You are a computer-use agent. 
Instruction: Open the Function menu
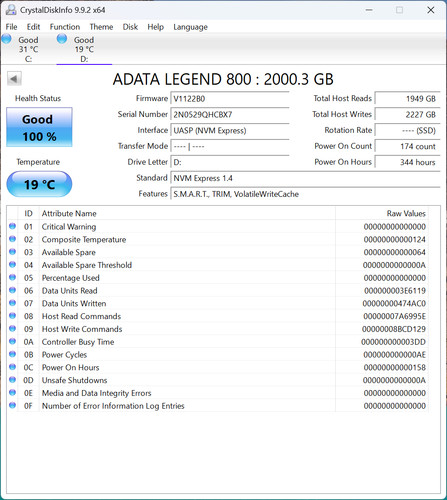point(65,27)
